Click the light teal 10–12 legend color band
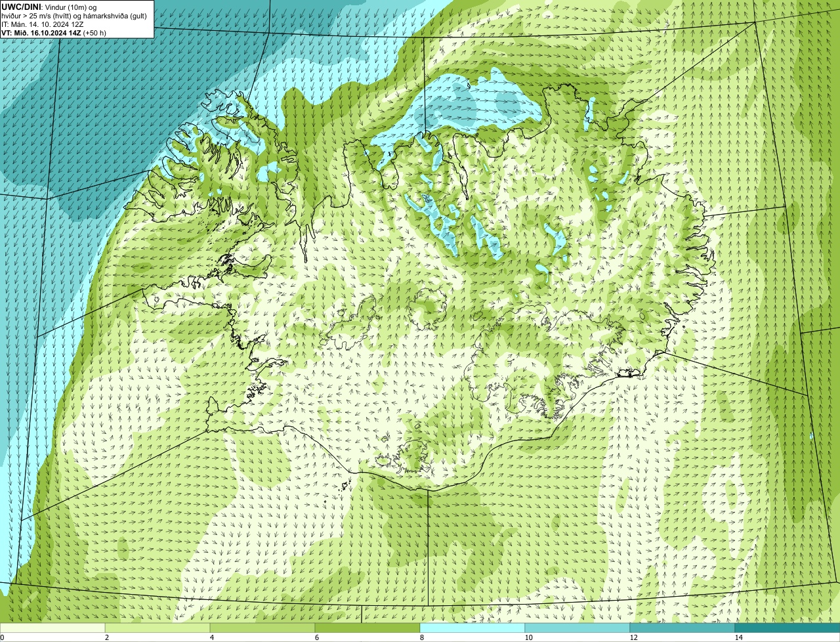 coord(577,628)
